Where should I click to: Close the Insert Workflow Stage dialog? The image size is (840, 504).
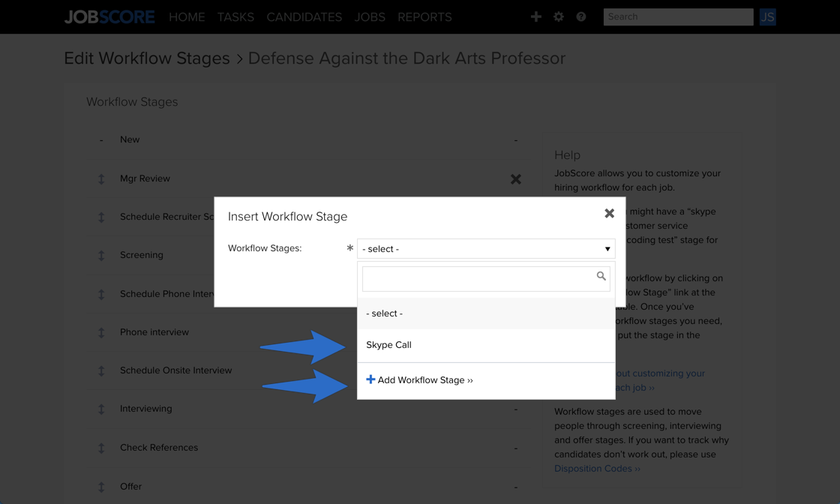click(x=609, y=213)
